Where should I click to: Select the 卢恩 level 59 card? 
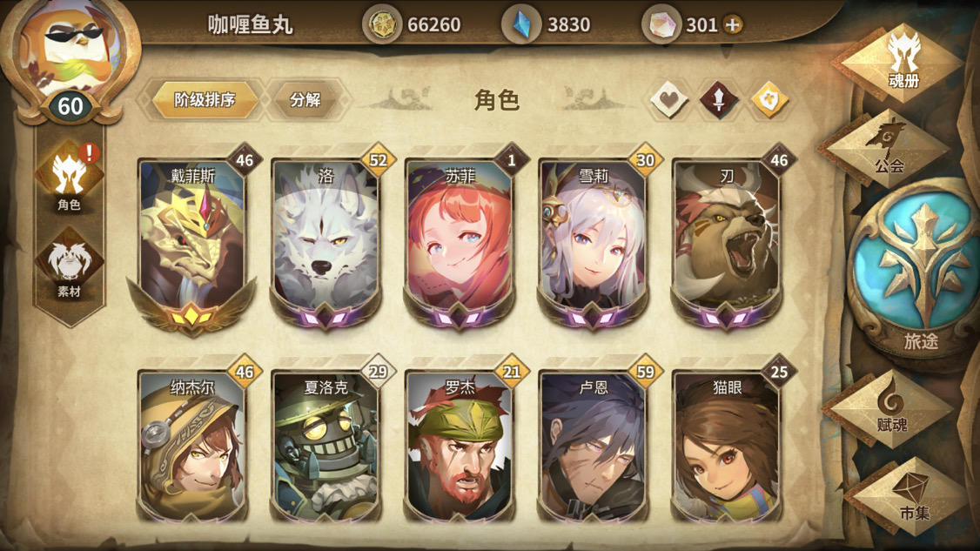click(593, 446)
